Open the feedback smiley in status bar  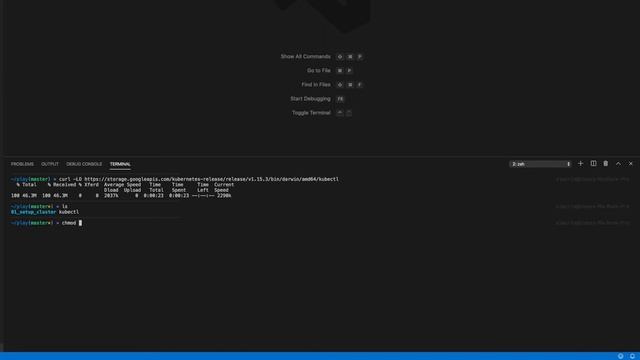click(x=620, y=356)
